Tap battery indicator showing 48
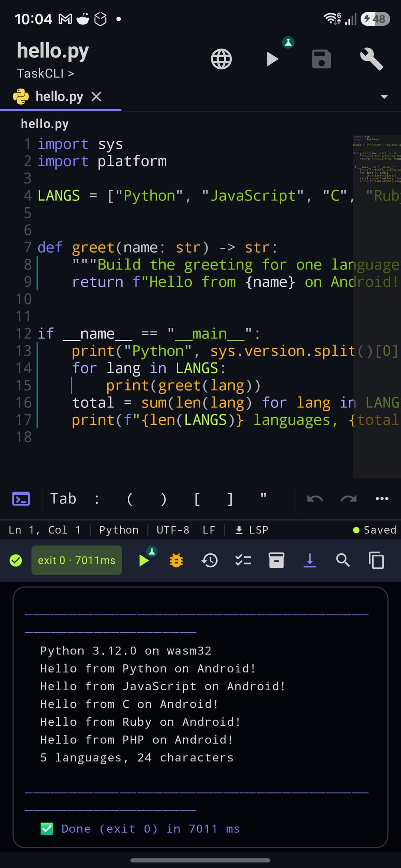The image size is (401, 868). click(x=375, y=19)
